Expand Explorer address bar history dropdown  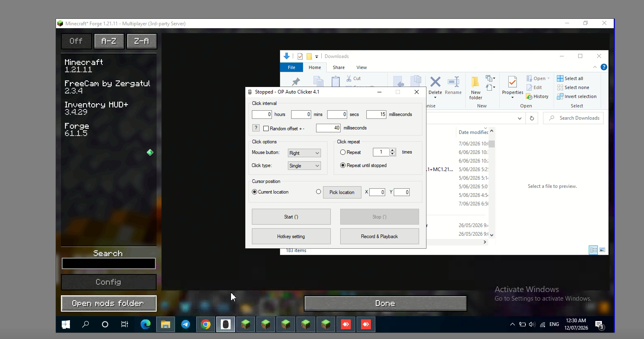click(x=519, y=118)
